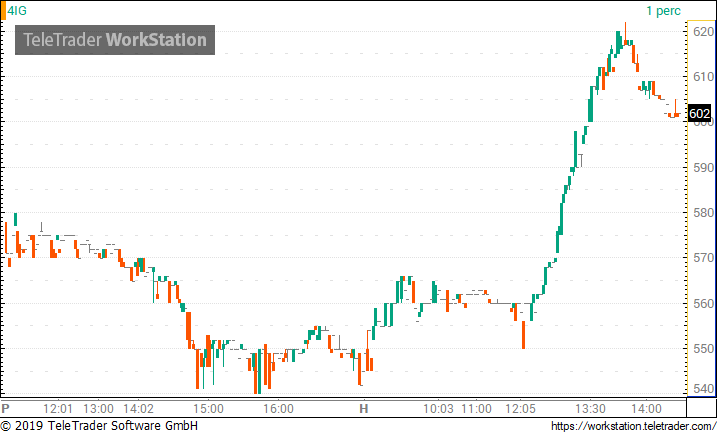This screenshot has width=717, height=435.
Task: Click the 550 price axis label
Action: tap(703, 349)
